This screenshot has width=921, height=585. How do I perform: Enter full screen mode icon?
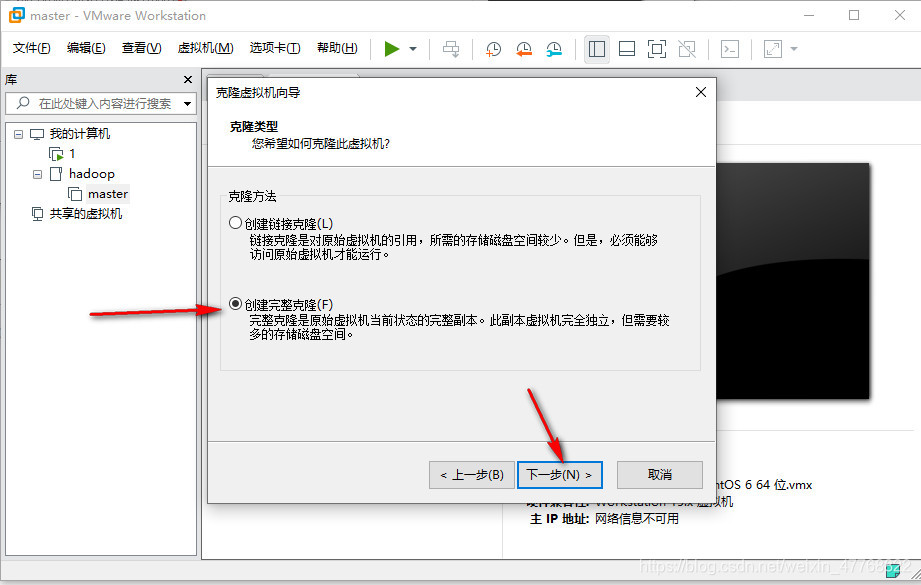657,49
